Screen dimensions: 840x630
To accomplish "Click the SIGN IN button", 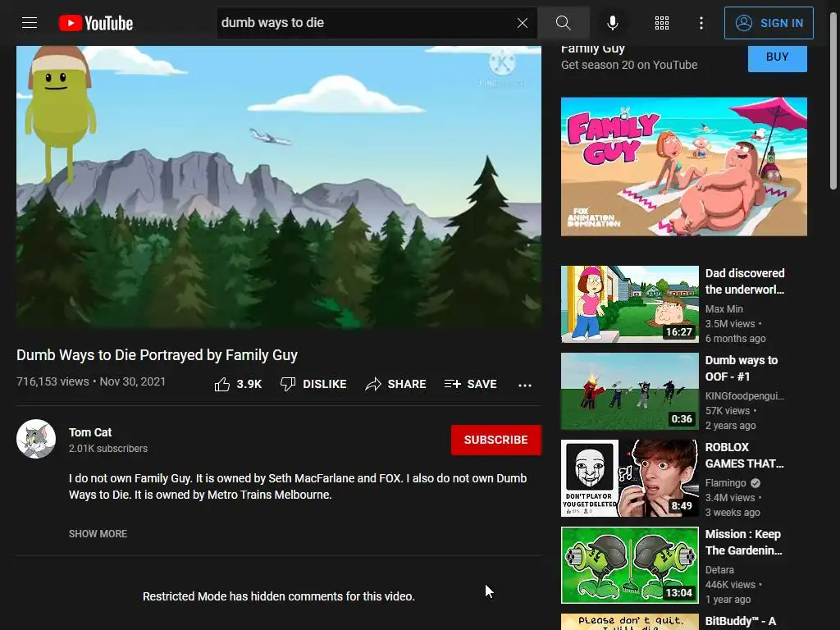I will click(769, 23).
